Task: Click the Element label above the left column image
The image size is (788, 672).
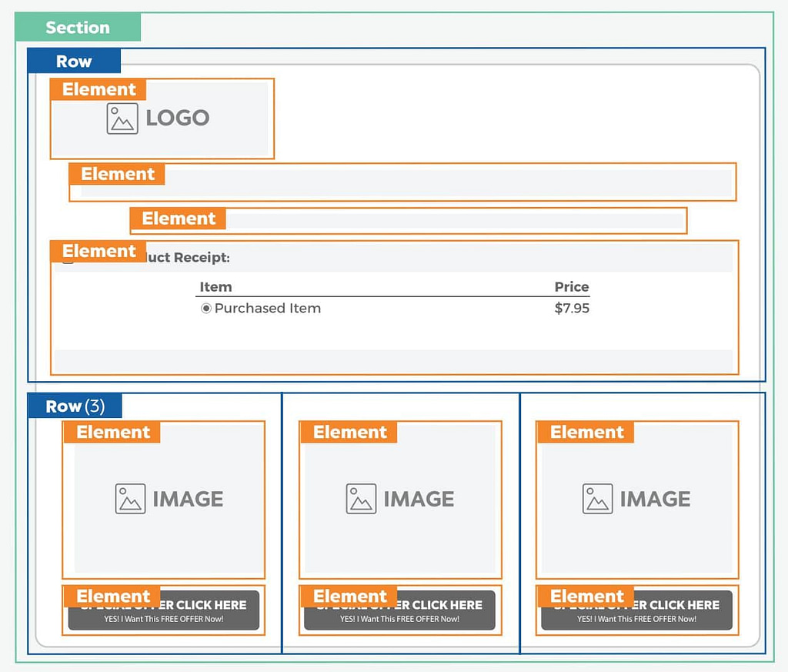Action: pos(112,433)
